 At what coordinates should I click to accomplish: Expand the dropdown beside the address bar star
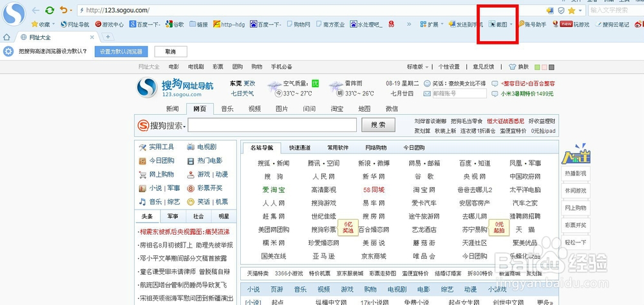click(580, 10)
